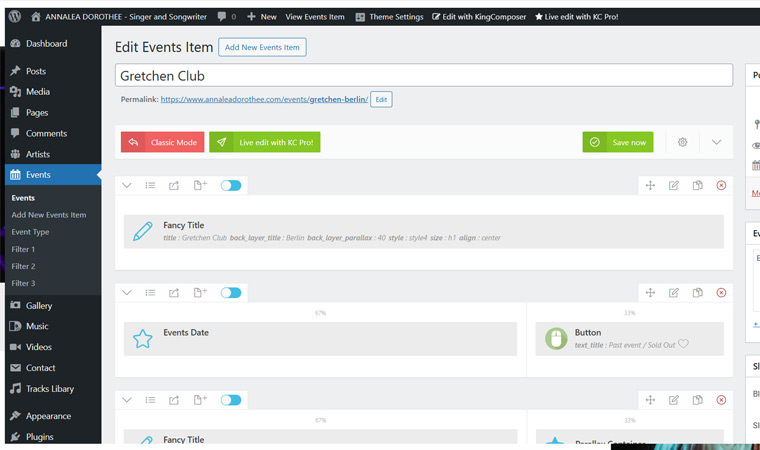
Task: Select Add New Events Item in the submenu
Action: point(49,215)
